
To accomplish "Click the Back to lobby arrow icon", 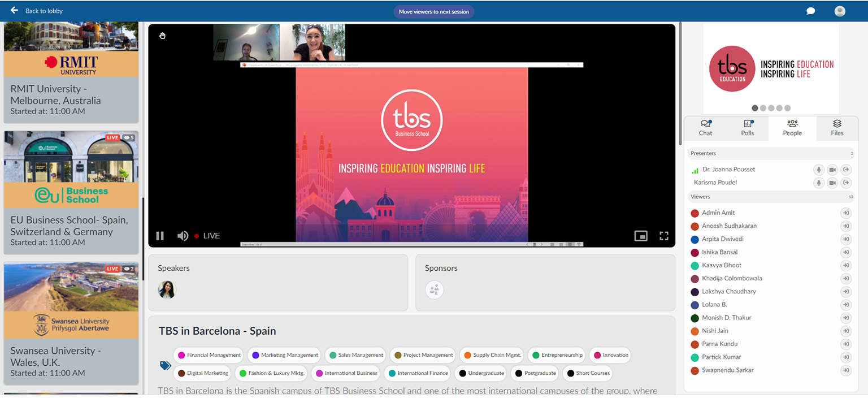I will click(14, 11).
